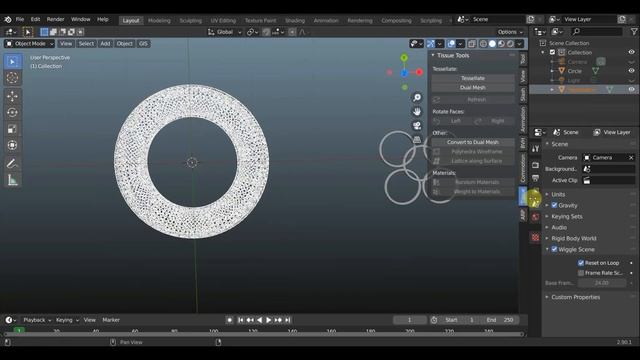The image size is (640, 360).
Task: Click the zoom view magnifier icon
Action: pos(417,98)
